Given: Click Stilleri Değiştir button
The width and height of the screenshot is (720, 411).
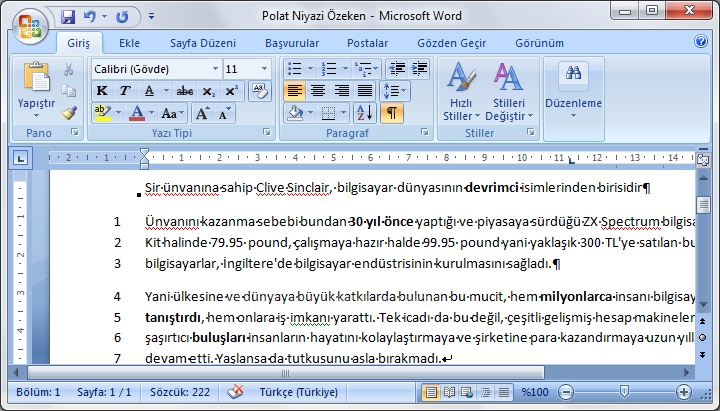Looking at the screenshot, I should point(509,91).
